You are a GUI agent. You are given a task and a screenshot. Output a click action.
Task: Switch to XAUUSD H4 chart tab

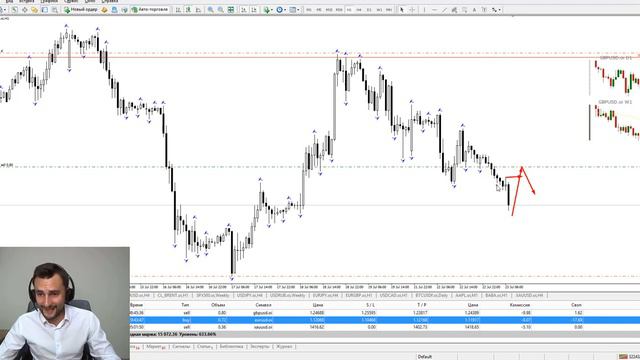pyautogui.click(x=529, y=295)
